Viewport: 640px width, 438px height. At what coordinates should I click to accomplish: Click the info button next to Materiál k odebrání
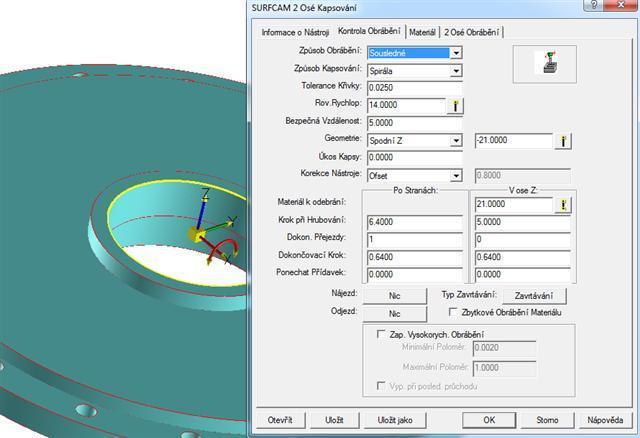pos(563,205)
